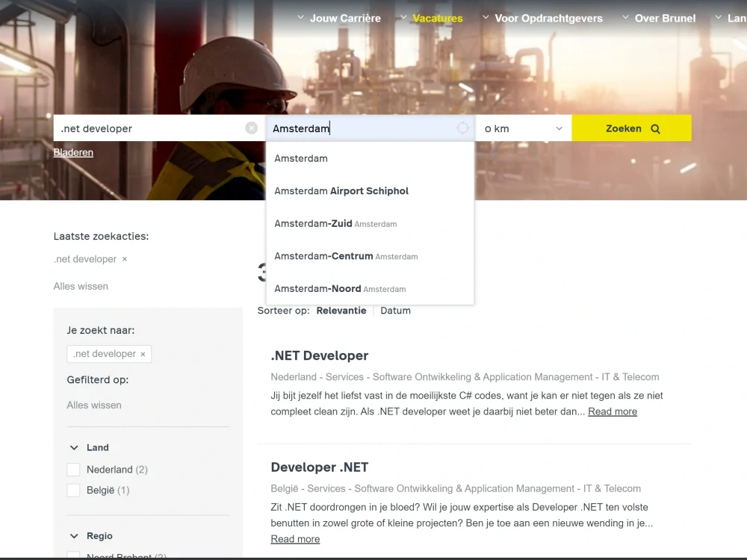Click the magnifier icon inside Zoeken button
This screenshot has width=747, height=560.
(x=656, y=128)
